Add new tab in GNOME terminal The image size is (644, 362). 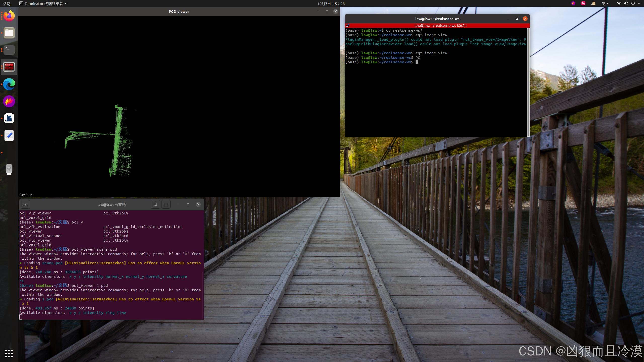(x=25, y=204)
